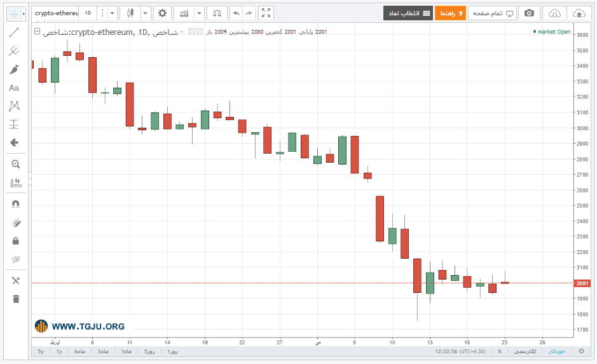Open bottom-right chart settings gear
The height and width of the screenshot is (364, 597).
tap(581, 351)
